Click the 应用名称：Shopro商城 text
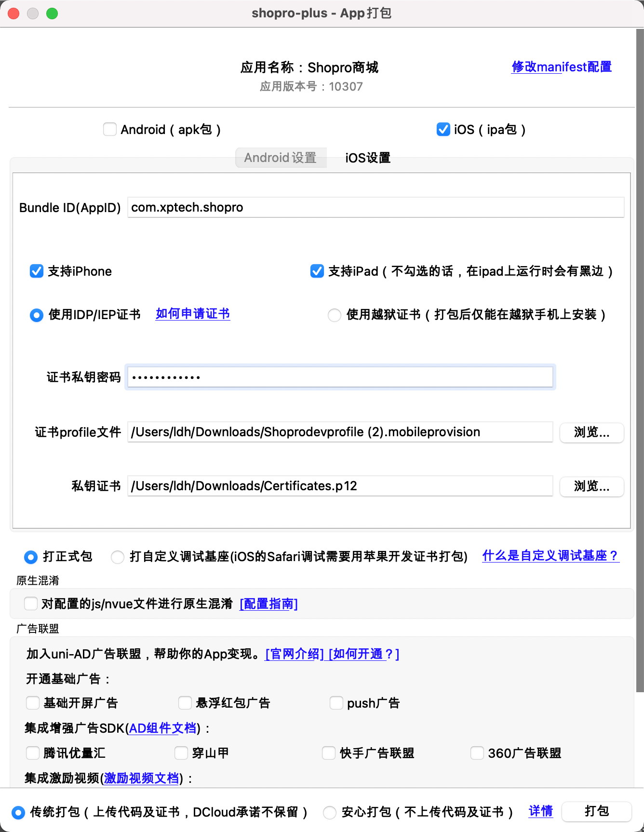Screen dimensions: 644x832 (309, 67)
